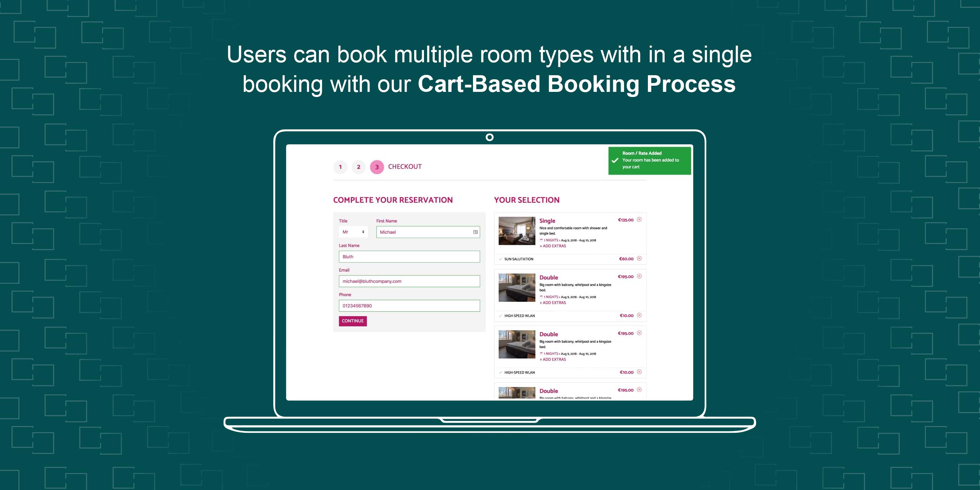
Task: Click the COMPLETE YOUR RESERVATION heading
Action: pyautogui.click(x=393, y=200)
